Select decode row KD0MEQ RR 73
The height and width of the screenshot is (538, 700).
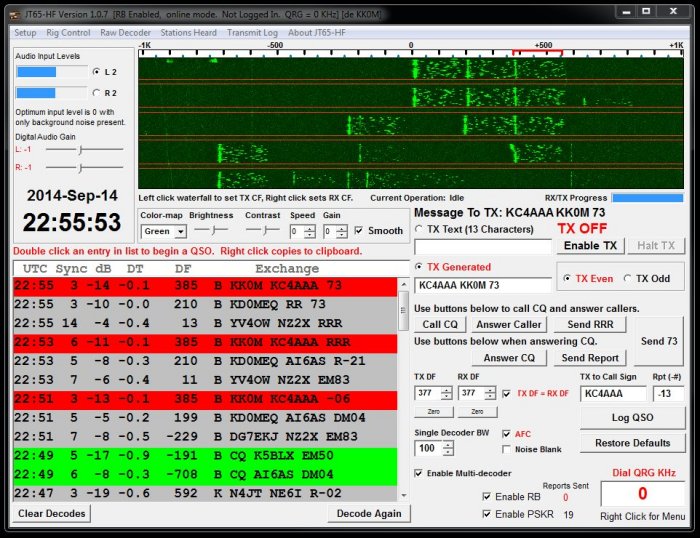(x=205, y=304)
